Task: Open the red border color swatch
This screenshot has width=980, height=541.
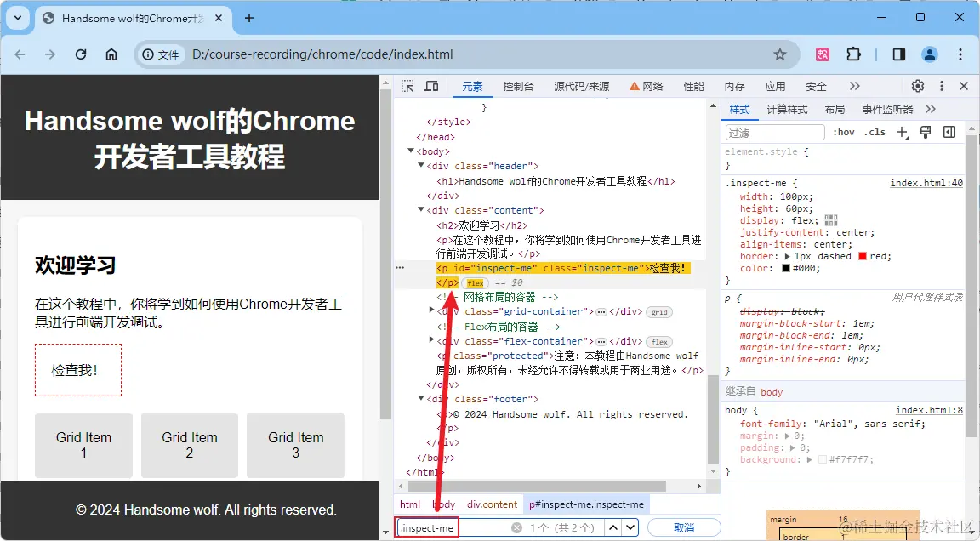Action: [x=863, y=256]
